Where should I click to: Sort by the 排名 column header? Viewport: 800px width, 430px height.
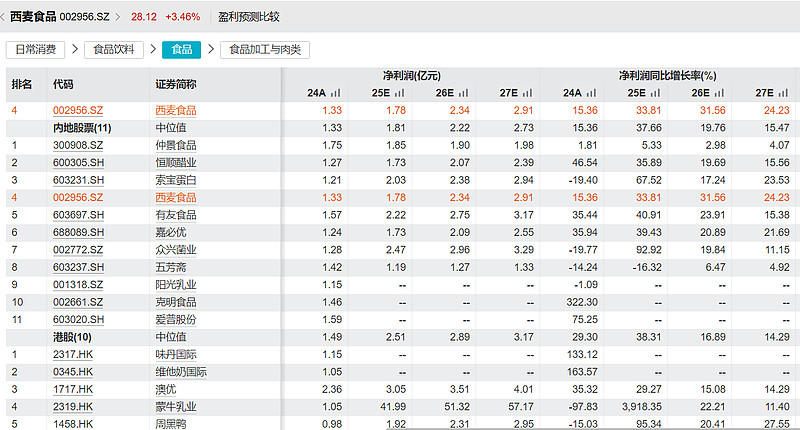[x=22, y=84]
